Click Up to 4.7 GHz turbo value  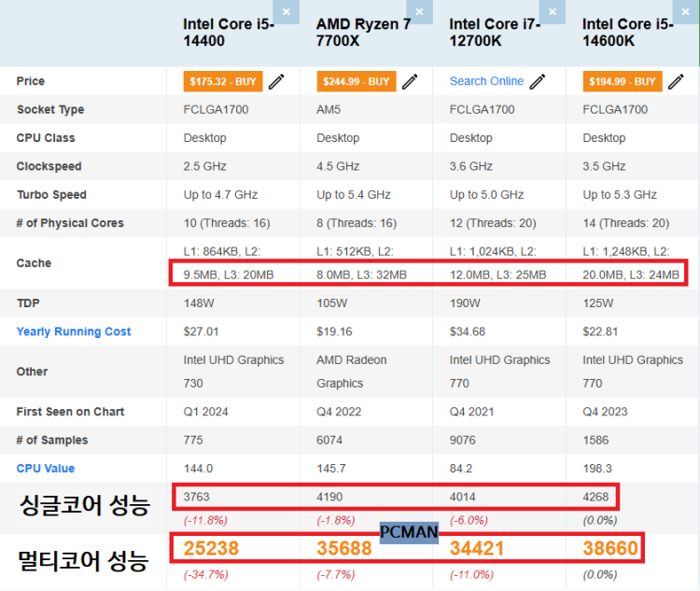point(220,195)
